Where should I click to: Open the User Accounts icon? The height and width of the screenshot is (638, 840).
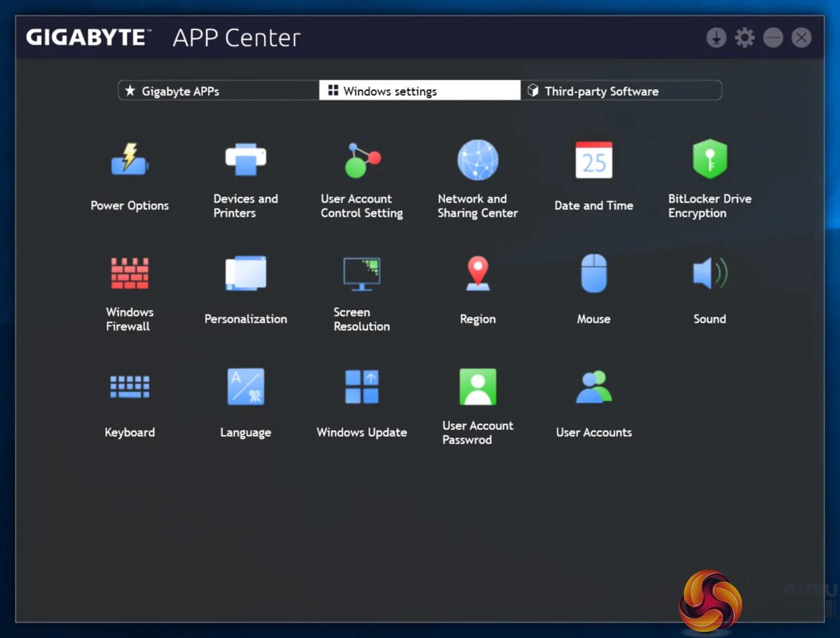click(594, 387)
